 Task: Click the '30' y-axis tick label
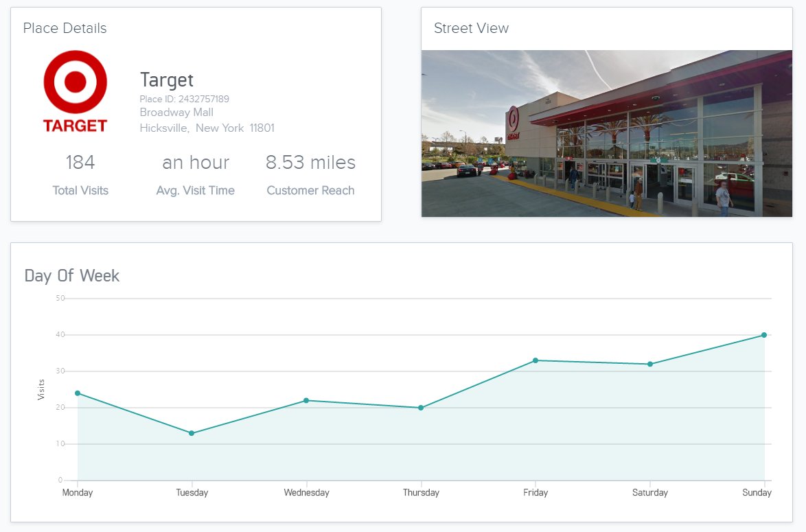tap(60, 371)
